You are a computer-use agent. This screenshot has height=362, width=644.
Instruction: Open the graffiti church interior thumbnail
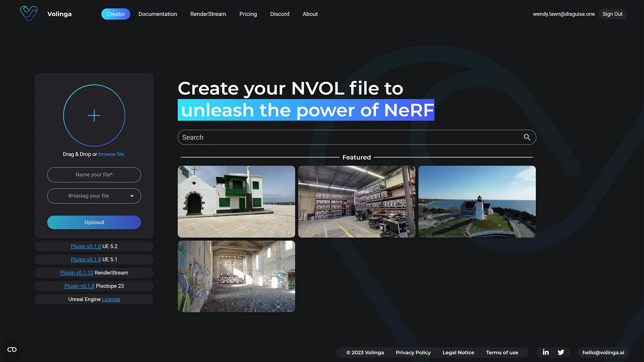tap(236, 277)
